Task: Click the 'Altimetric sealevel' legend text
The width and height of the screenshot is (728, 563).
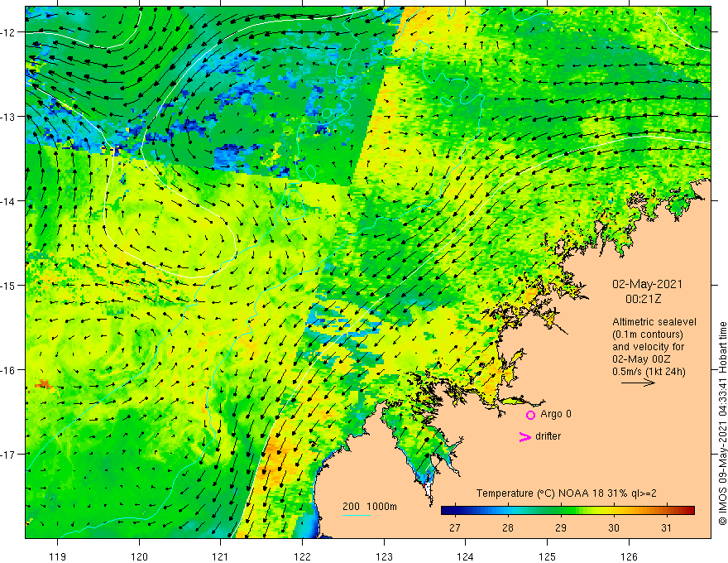Action: 654,322
